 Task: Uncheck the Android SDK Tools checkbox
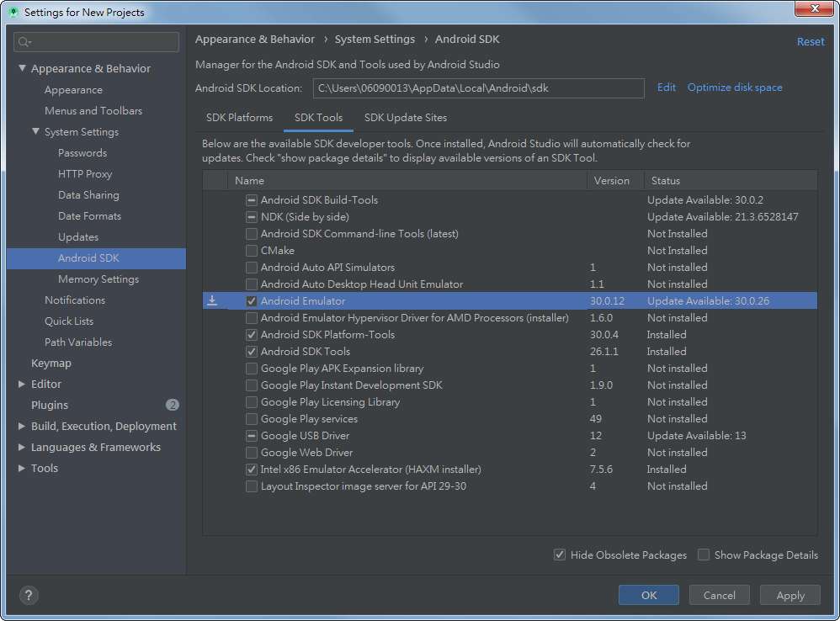(252, 351)
